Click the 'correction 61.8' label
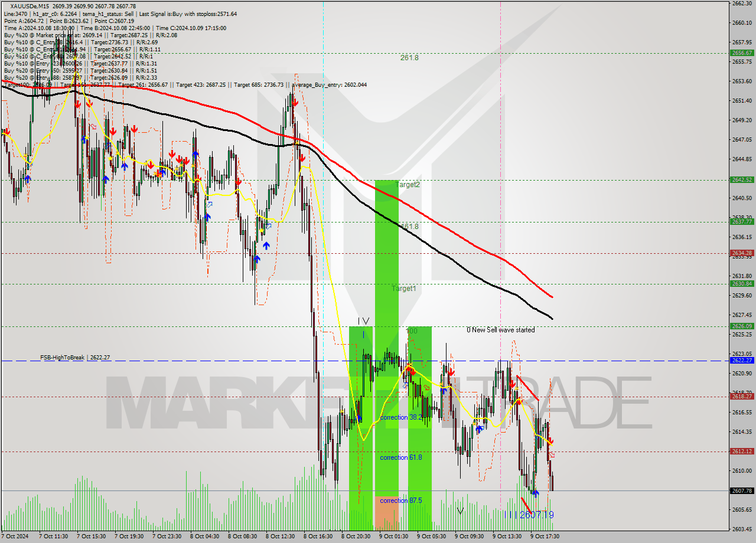Image resolution: width=756 pixels, height=543 pixels. 401,457
